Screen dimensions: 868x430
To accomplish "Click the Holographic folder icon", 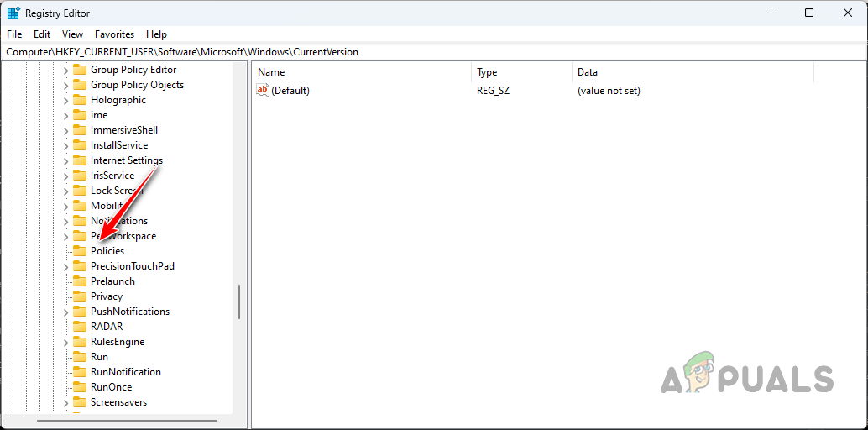I will 81,100.
